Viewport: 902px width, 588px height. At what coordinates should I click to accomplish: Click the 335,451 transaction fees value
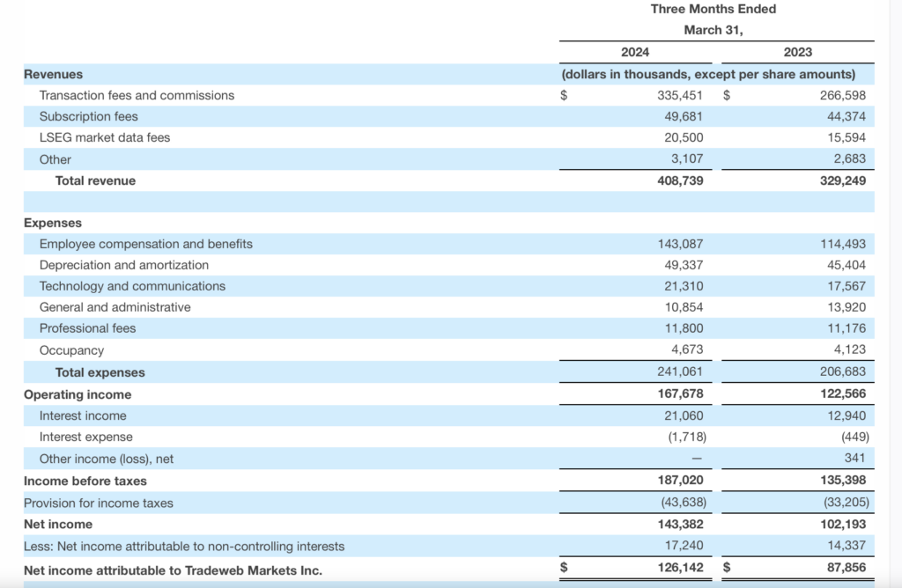pyautogui.click(x=680, y=95)
